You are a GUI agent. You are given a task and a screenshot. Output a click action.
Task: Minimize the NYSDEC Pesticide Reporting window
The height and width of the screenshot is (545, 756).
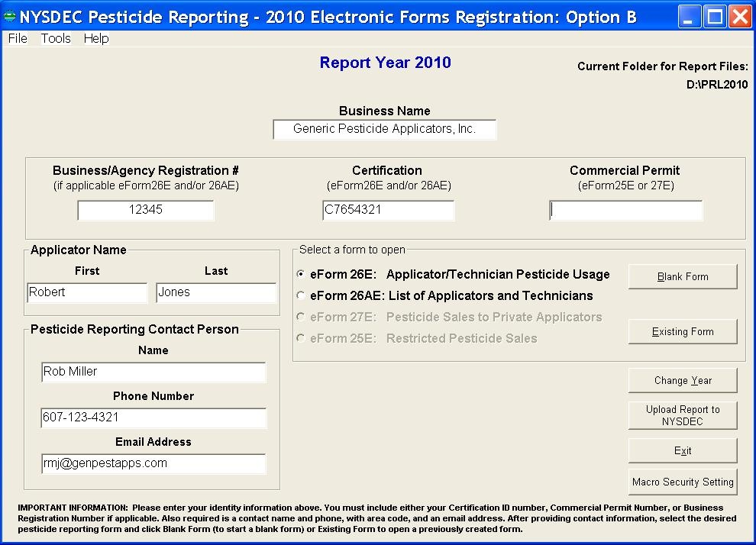690,17
